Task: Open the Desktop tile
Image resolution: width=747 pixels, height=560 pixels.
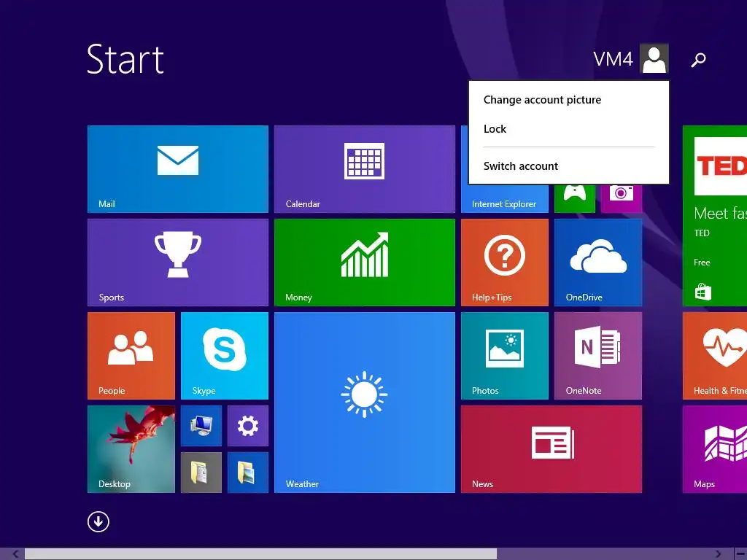Action: coord(131,449)
